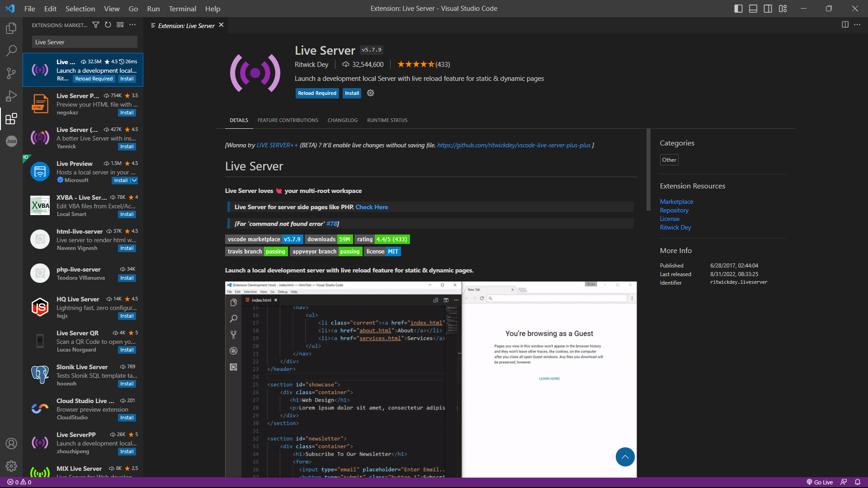The height and width of the screenshot is (488, 868).
Task: Open Source Control view
Action: pos(11,73)
